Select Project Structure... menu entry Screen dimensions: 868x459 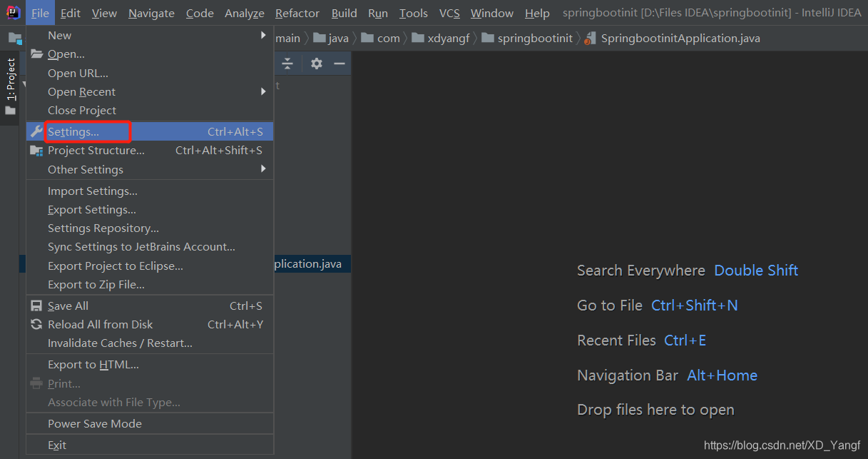[150, 151]
